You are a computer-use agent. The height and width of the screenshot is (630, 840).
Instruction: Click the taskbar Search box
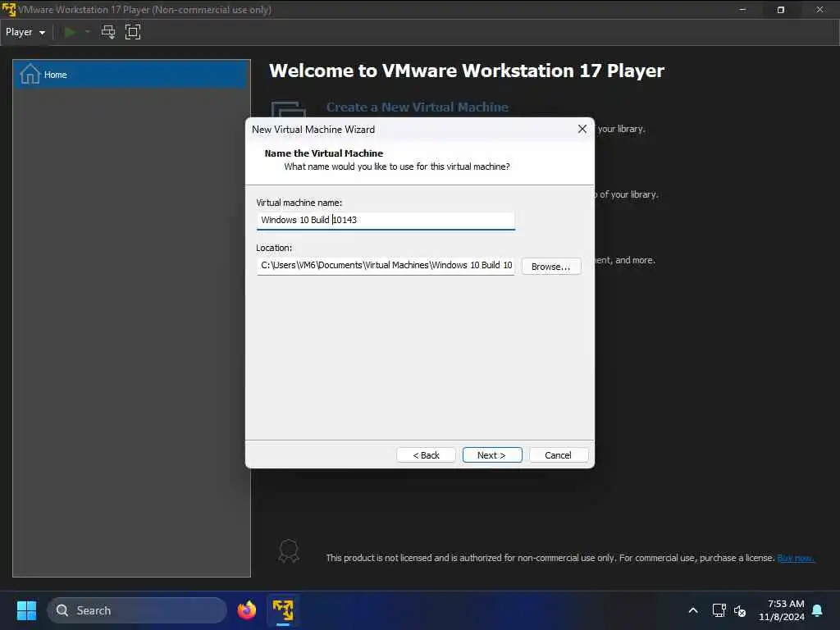tap(137, 610)
